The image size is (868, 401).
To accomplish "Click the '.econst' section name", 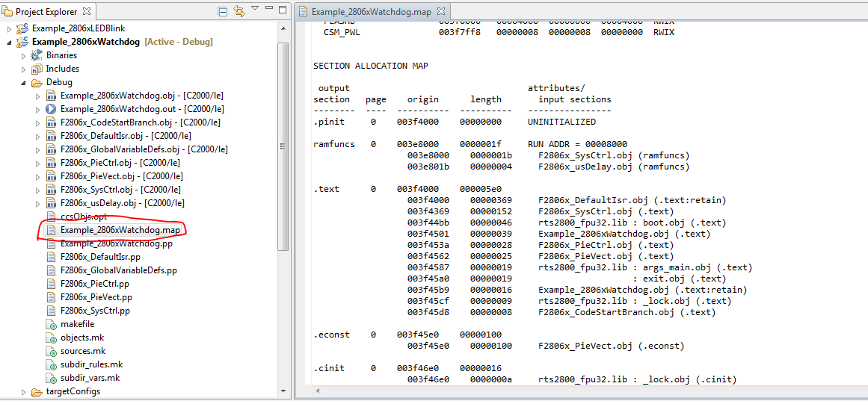I will pos(331,335).
